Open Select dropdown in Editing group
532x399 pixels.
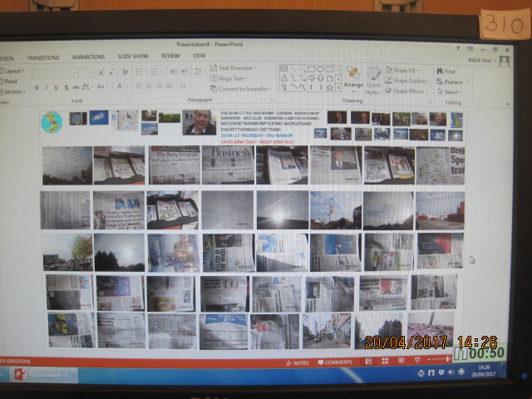point(451,92)
